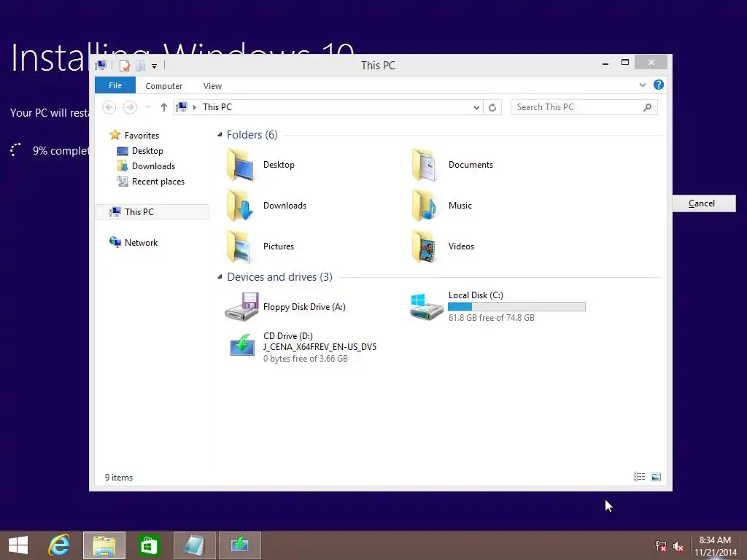Screen dimensions: 747x560
Task: Open the Computer ribbon tab
Action: (x=164, y=86)
